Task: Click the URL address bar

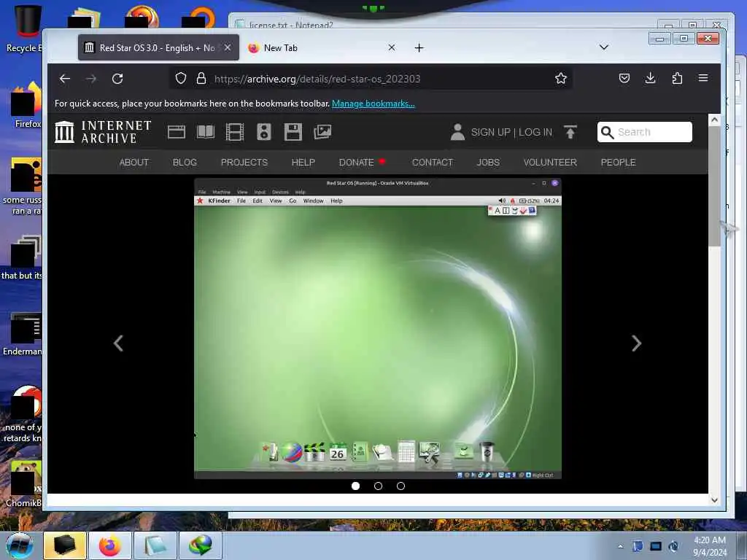Action: click(x=371, y=79)
